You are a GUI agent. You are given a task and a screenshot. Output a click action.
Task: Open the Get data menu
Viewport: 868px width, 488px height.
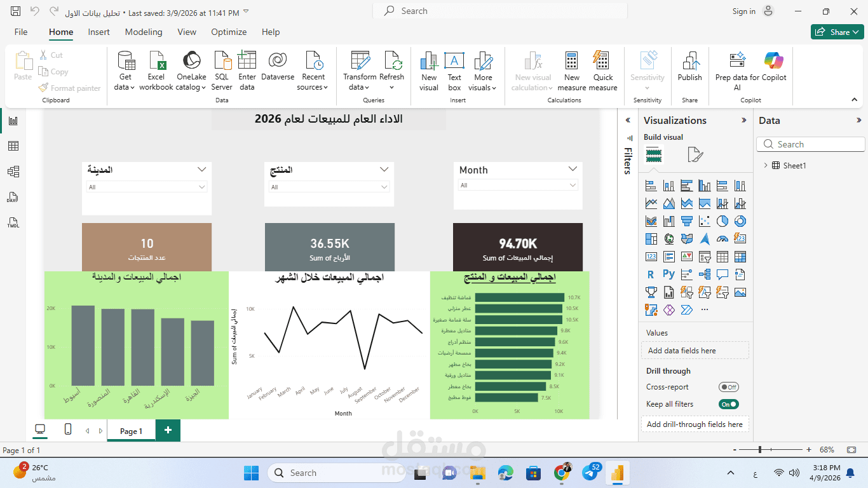(x=125, y=71)
